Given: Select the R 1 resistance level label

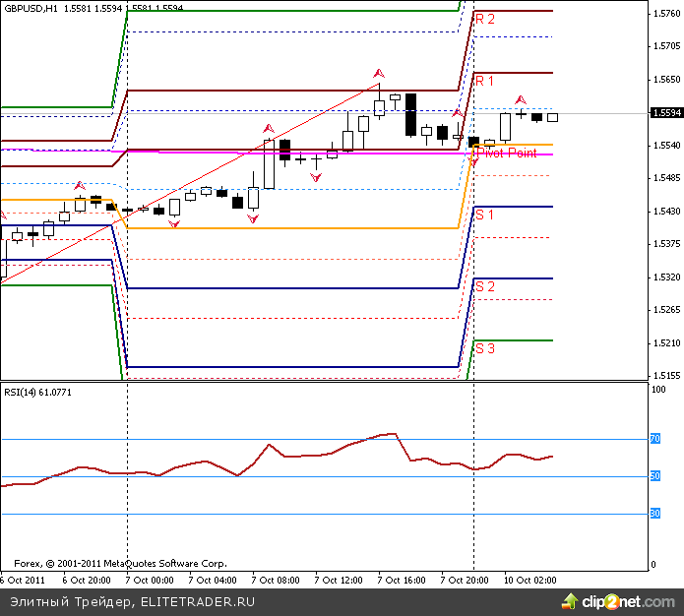Looking at the screenshot, I should [485, 81].
